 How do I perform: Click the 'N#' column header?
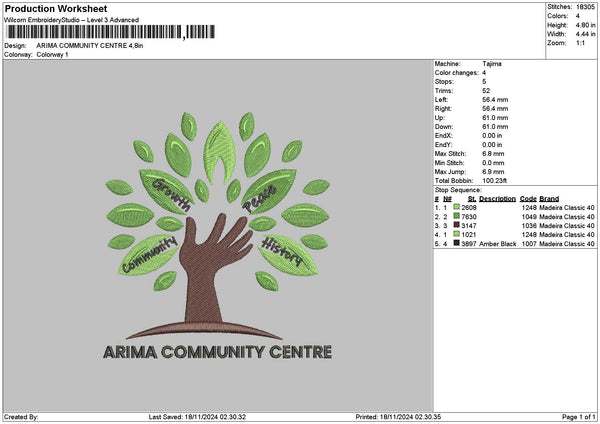click(447, 199)
